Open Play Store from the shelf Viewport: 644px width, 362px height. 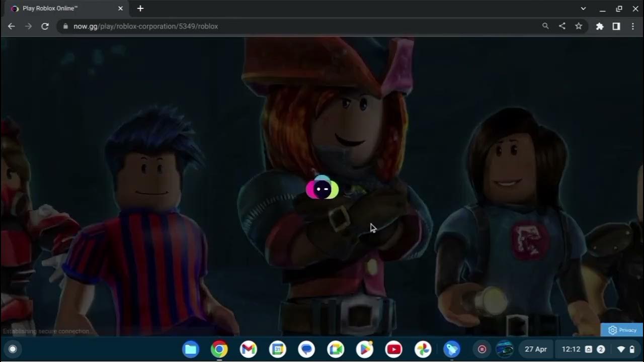click(x=365, y=349)
